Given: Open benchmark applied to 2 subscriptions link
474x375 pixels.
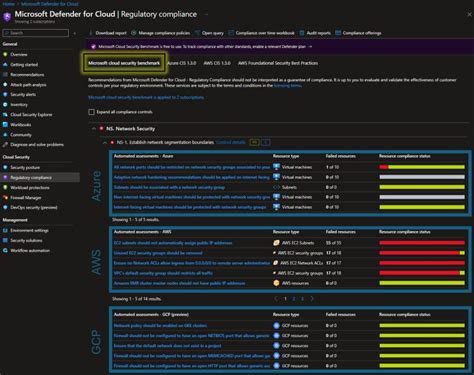Looking at the screenshot, I should coord(146,97).
